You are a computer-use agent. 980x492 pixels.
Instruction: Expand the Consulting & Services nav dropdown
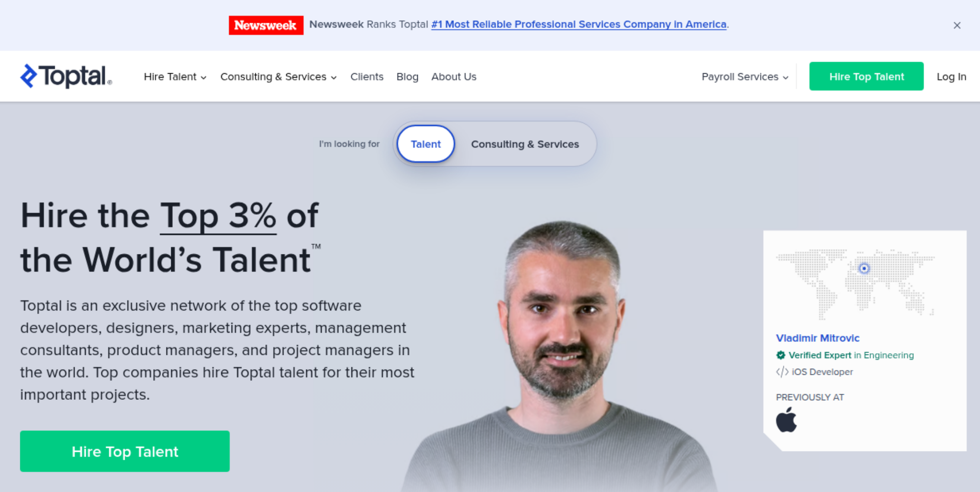279,77
